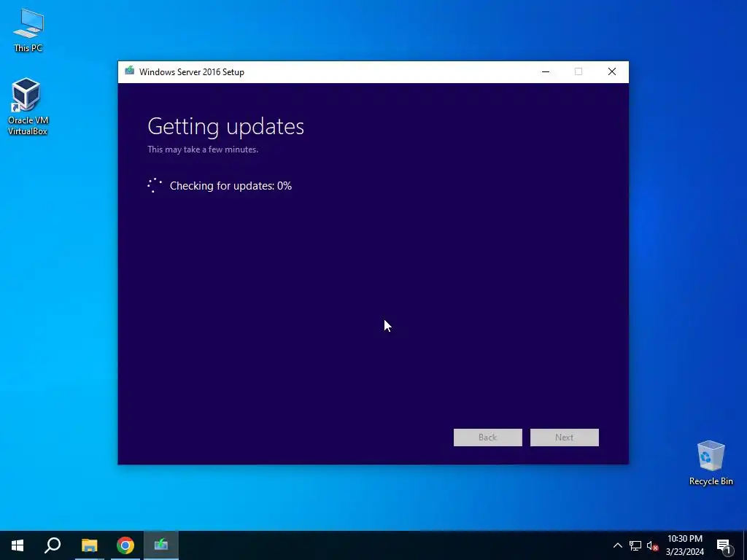Click 'This may take a few minutes.' text
Screen dimensions: 747x560
coord(203,149)
